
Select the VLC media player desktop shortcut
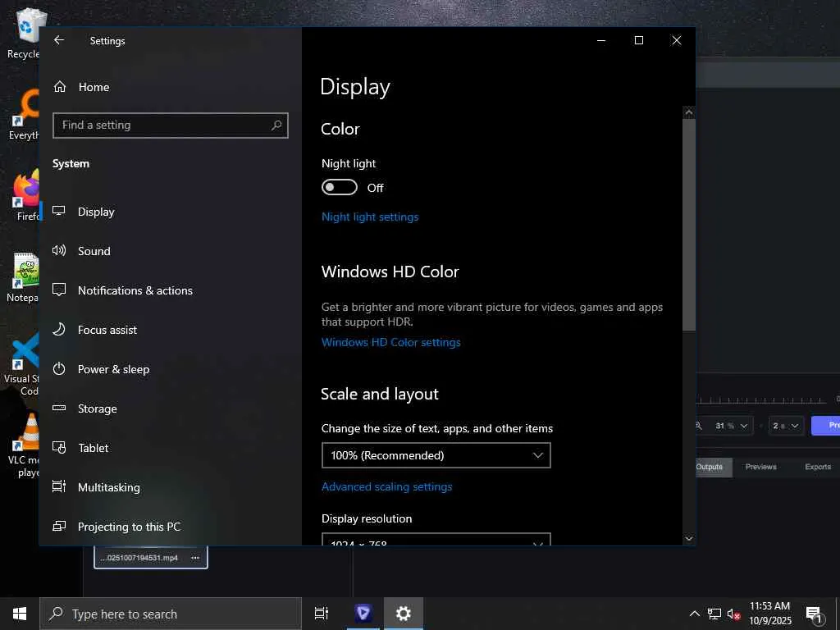point(24,445)
